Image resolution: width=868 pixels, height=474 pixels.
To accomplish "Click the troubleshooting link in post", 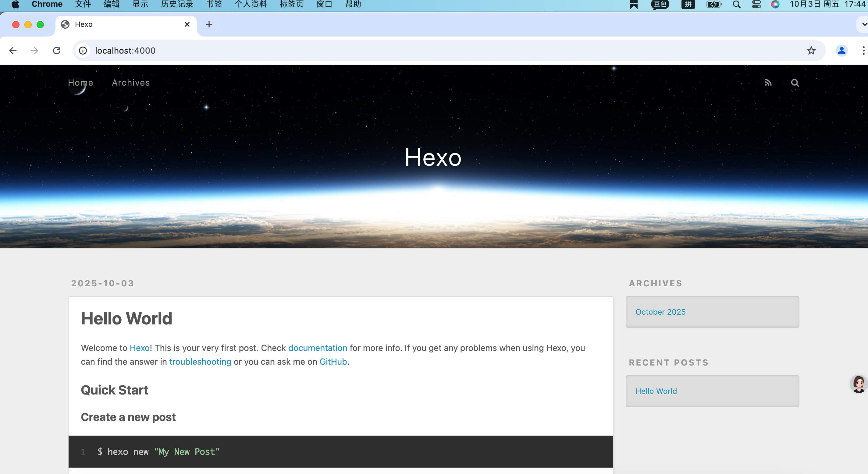I will [x=200, y=362].
